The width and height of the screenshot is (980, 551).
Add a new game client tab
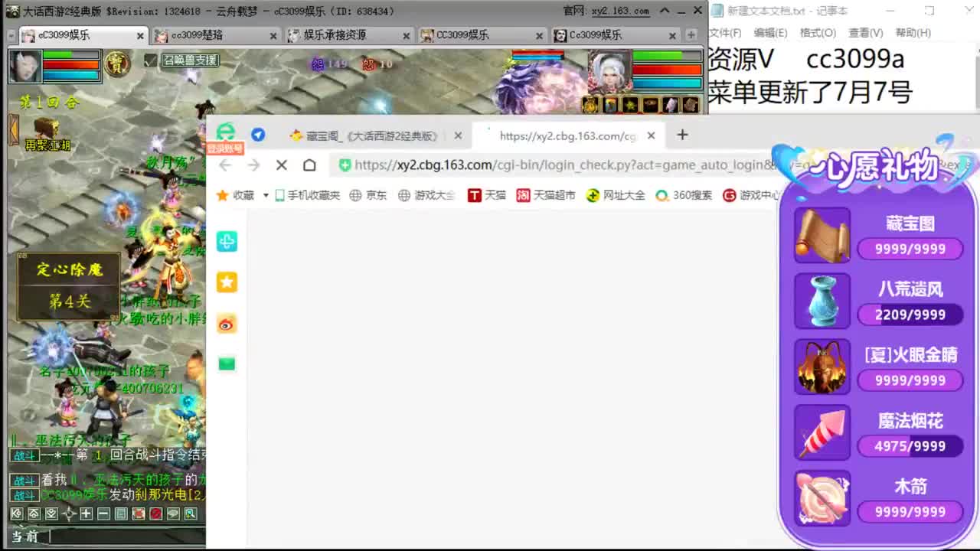tap(691, 35)
